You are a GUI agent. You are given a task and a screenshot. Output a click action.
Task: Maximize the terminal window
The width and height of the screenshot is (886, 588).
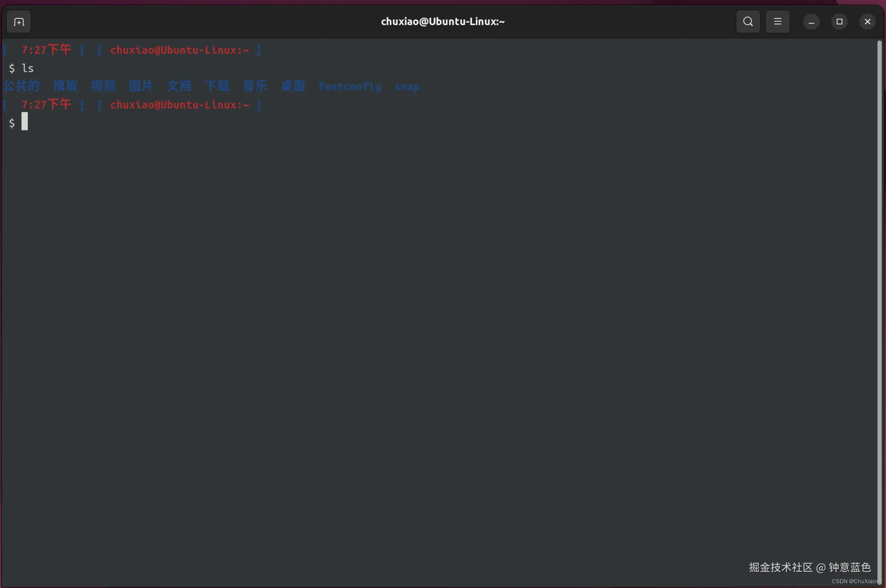point(839,22)
